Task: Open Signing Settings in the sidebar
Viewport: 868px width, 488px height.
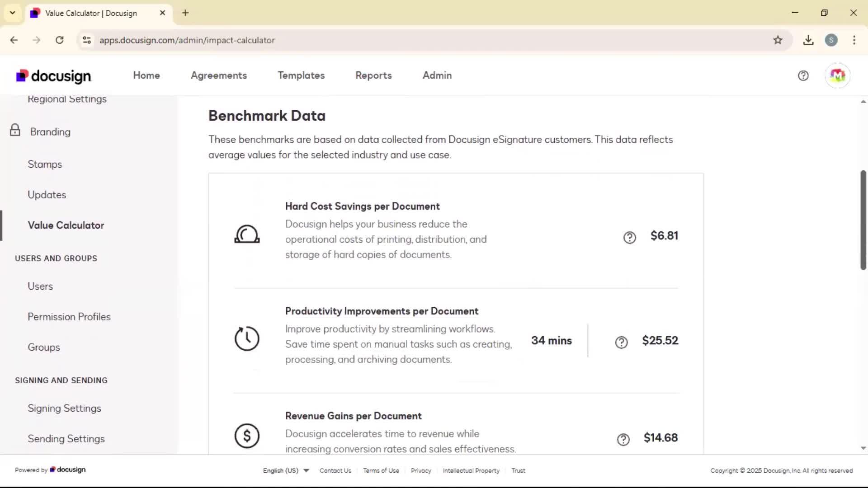Action: click(64, 408)
